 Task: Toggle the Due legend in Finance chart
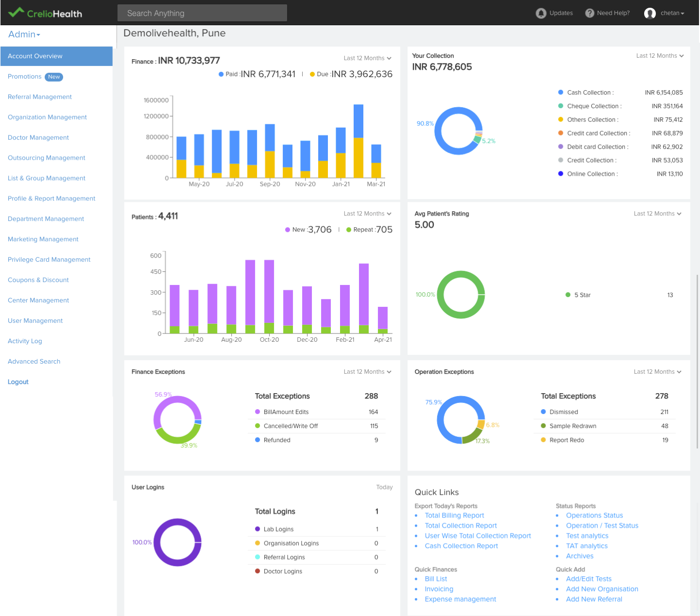tap(312, 74)
